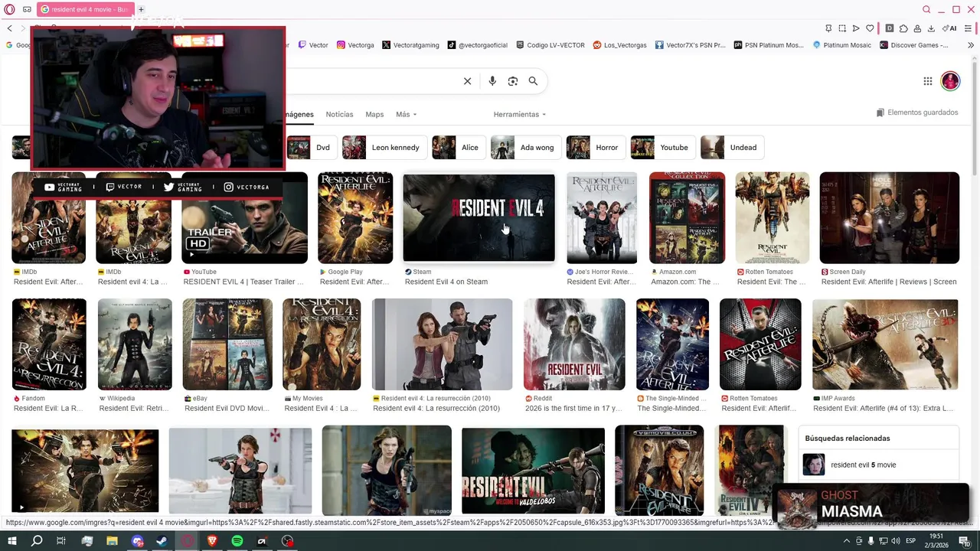Filter images by Youtube chip
The width and height of the screenshot is (980, 551).
click(662, 148)
